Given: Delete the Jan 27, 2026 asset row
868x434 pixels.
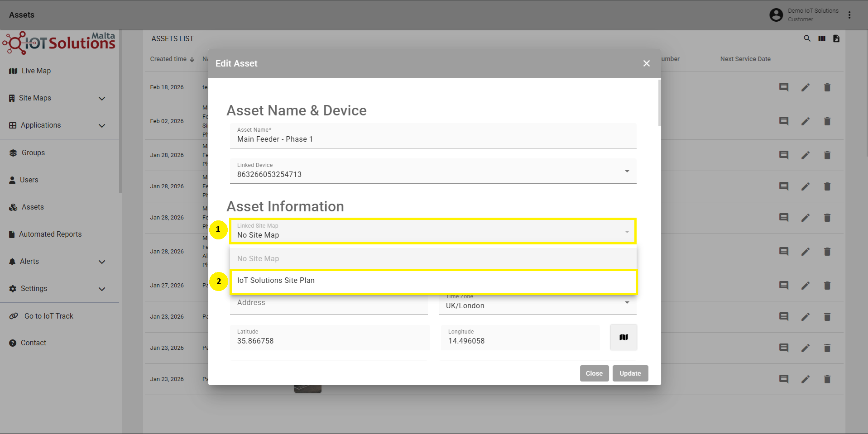Looking at the screenshot, I should point(827,286).
